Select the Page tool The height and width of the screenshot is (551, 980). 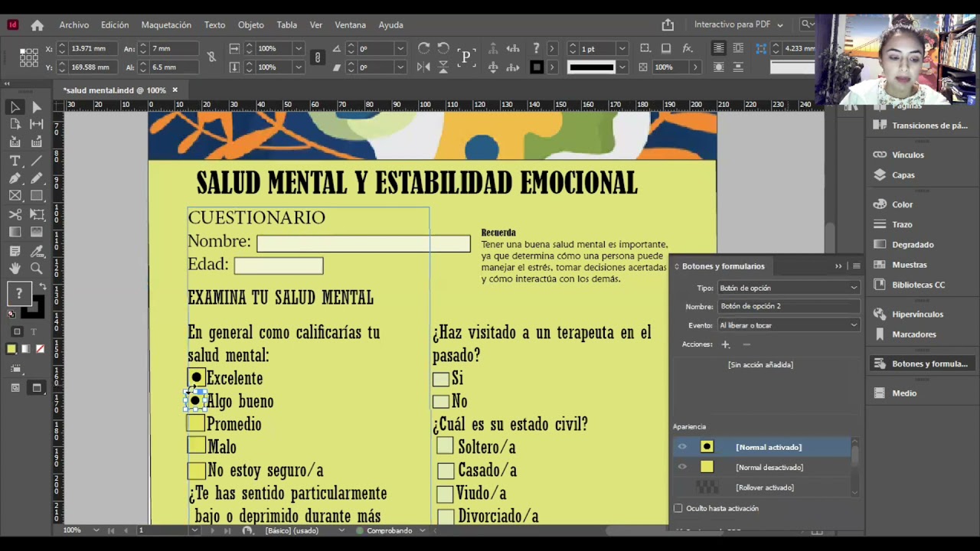point(15,124)
